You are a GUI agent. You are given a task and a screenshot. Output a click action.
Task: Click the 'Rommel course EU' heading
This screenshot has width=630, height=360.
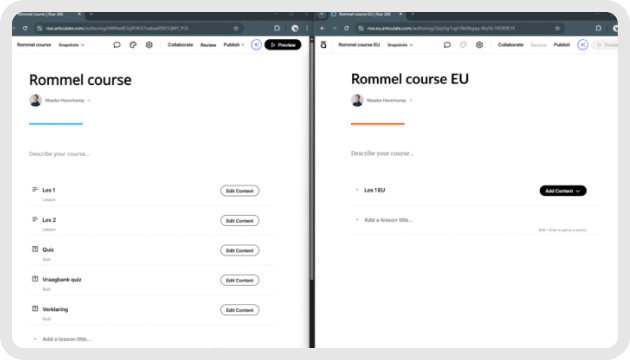[410, 79]
